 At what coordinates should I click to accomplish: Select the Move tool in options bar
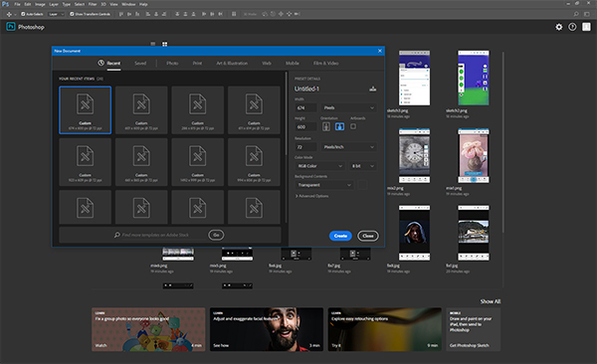[9, 14]
